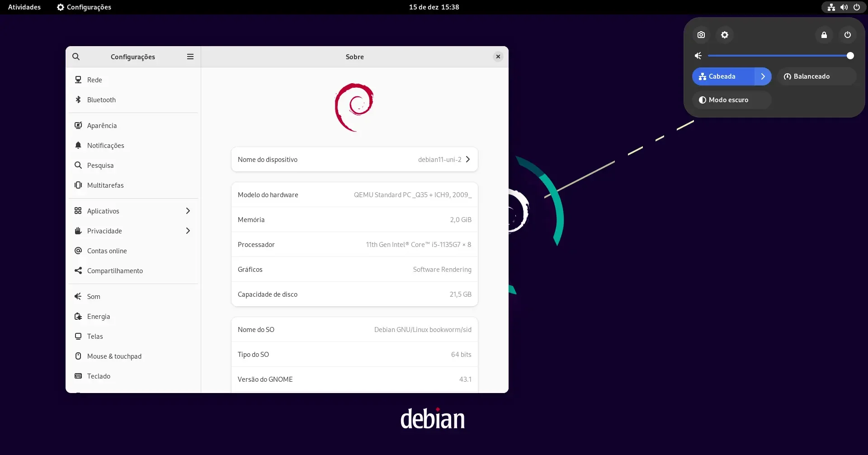Open Contas online settings panel
This screenshot has height=455, width=868.
click(x=133, y=251)
